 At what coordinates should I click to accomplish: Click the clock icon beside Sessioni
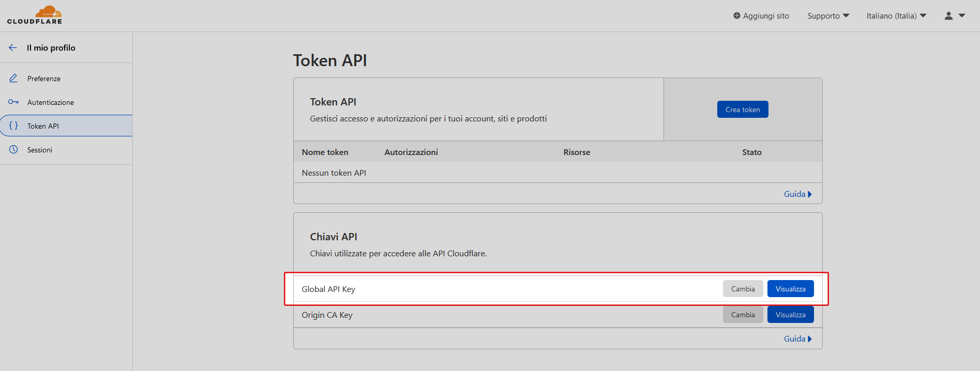click(13, 149)
